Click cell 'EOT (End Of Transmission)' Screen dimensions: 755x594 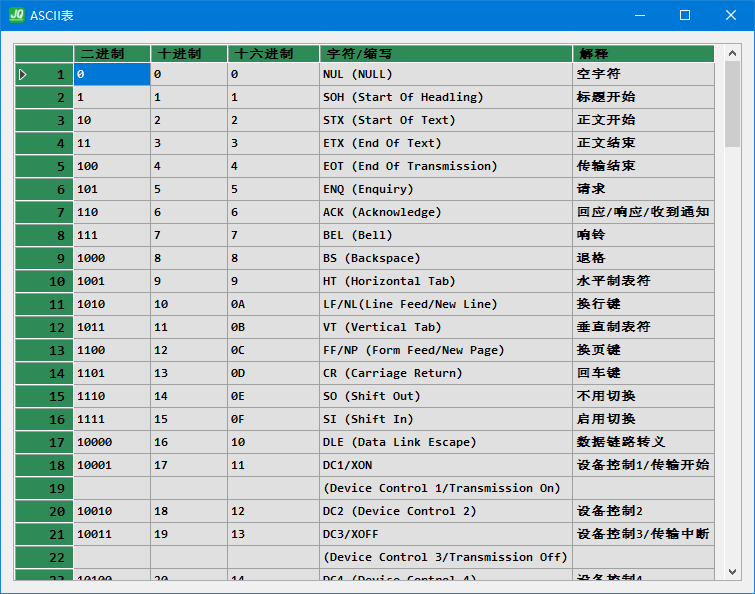pyautogui.click(x=446, y=166)
